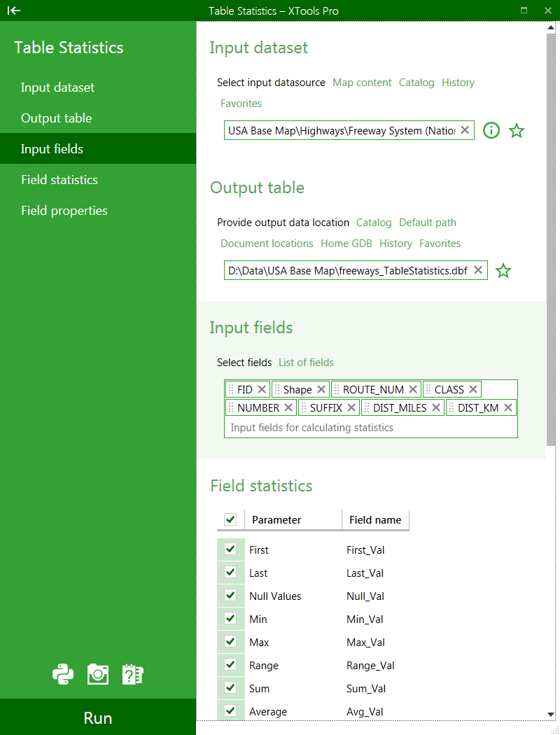The image size is (560, 735).
Task: Remove the ROUTE_NUM field tag
Action: [x=413, y=389]
